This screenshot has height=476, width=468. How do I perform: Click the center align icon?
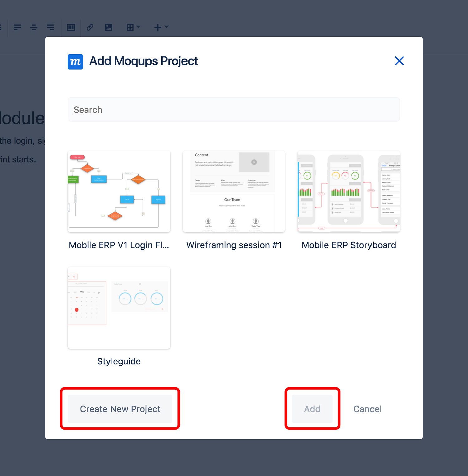click(x=34, y=27)
